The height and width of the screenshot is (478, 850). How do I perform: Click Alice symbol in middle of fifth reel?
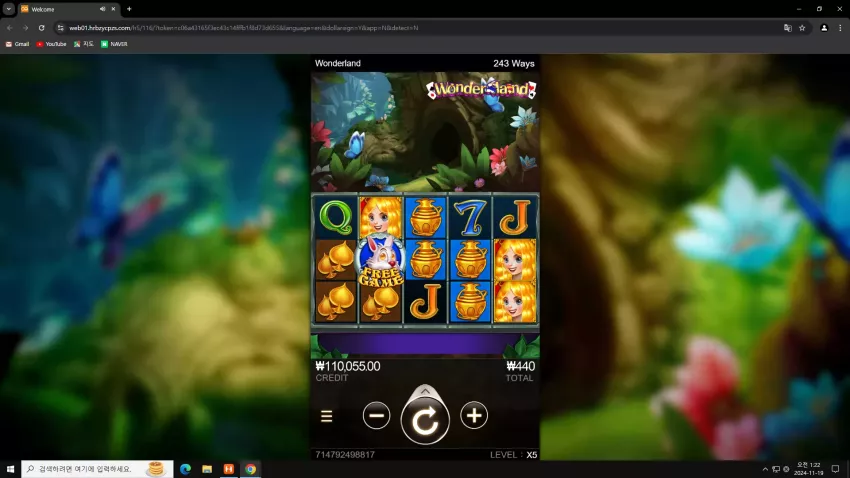[x=514, y=260]
